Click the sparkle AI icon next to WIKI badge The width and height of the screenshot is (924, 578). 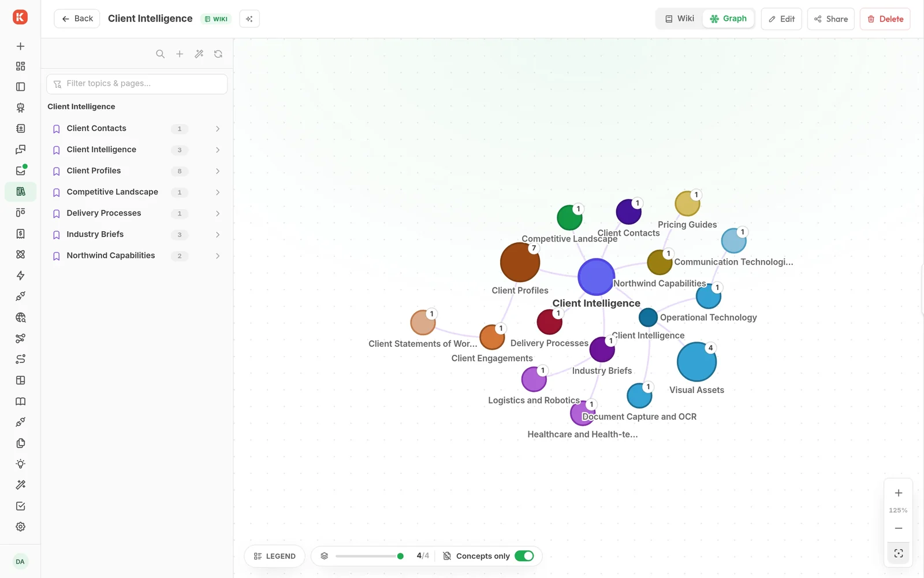[249, 18]
